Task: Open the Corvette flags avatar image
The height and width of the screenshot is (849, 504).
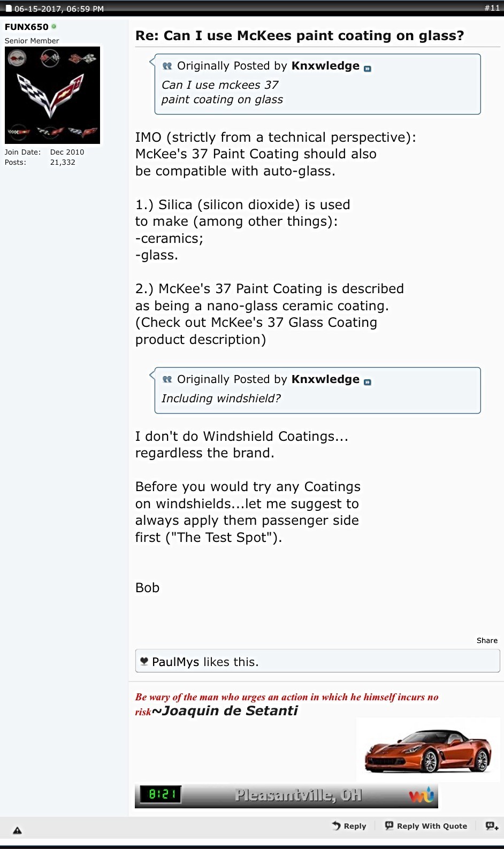Action: coord(52,95)
